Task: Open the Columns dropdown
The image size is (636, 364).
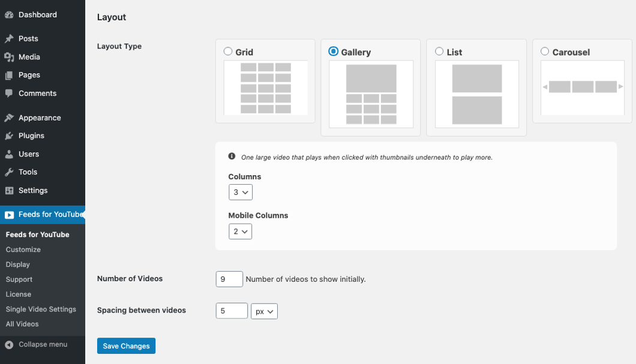Action: 240,192
